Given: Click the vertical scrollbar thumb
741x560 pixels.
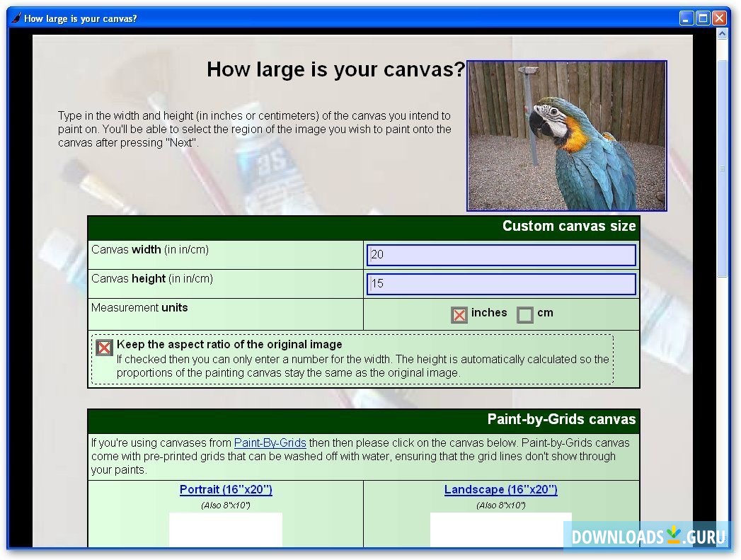Looking at the screenshot, I should tap(722, 168).
